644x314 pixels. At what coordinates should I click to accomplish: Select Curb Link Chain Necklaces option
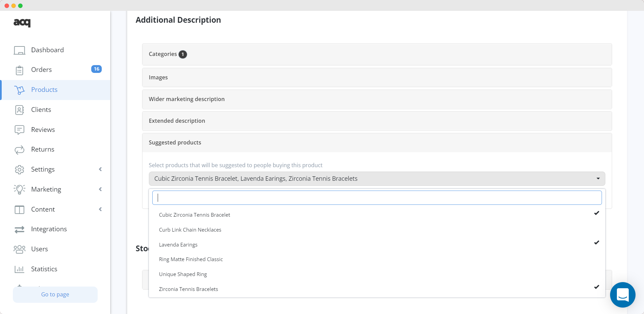(377, 230)
